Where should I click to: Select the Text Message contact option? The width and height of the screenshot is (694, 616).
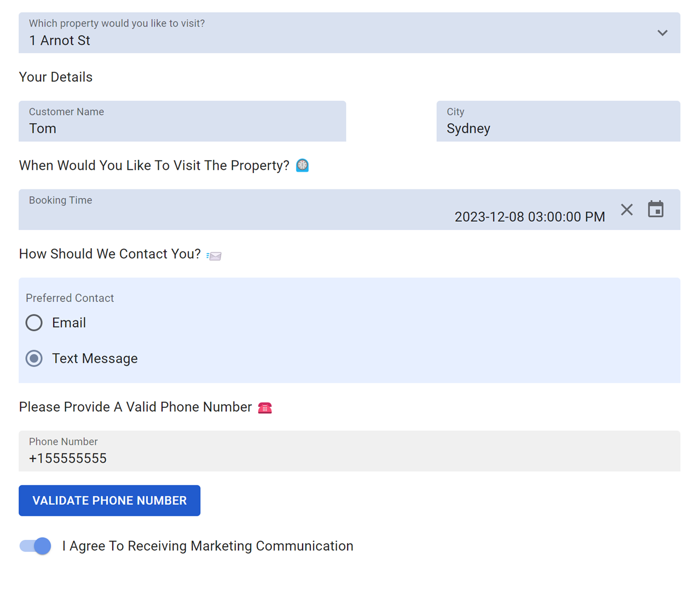pyautogui.click(x=34, y=358)
